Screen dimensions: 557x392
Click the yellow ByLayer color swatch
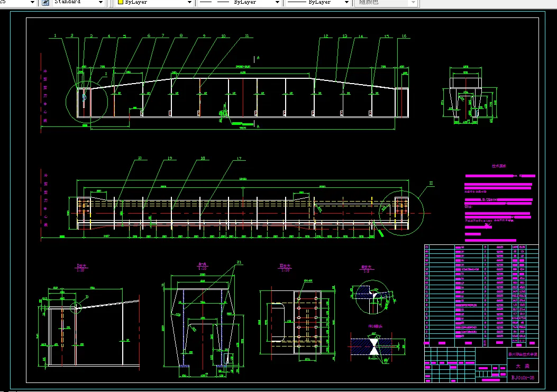click(120, 2)
